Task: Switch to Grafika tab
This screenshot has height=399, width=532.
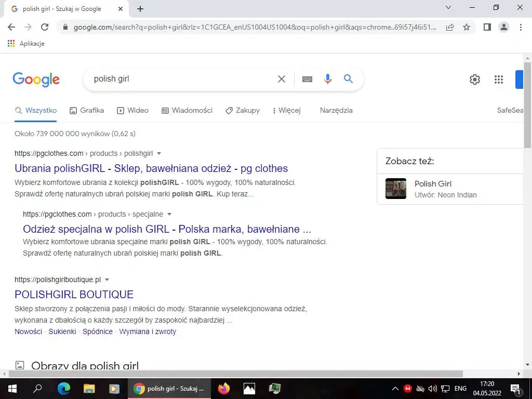Action: (87, 111)
